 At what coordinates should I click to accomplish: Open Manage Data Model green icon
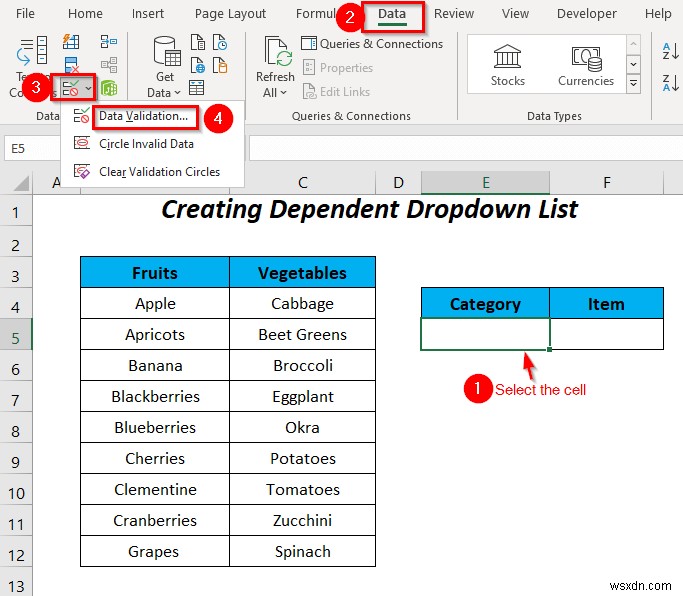click(x=108, y=88)
